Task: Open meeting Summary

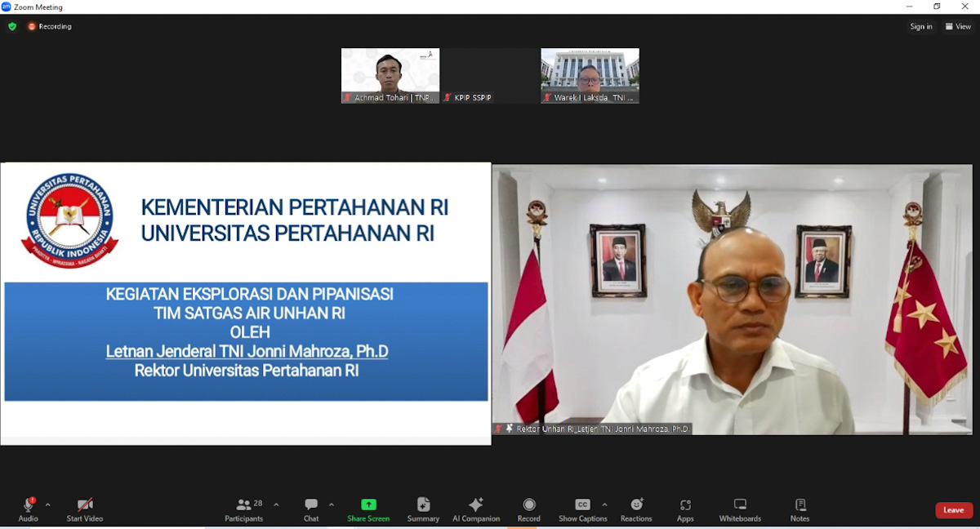Action: (423, 509)
